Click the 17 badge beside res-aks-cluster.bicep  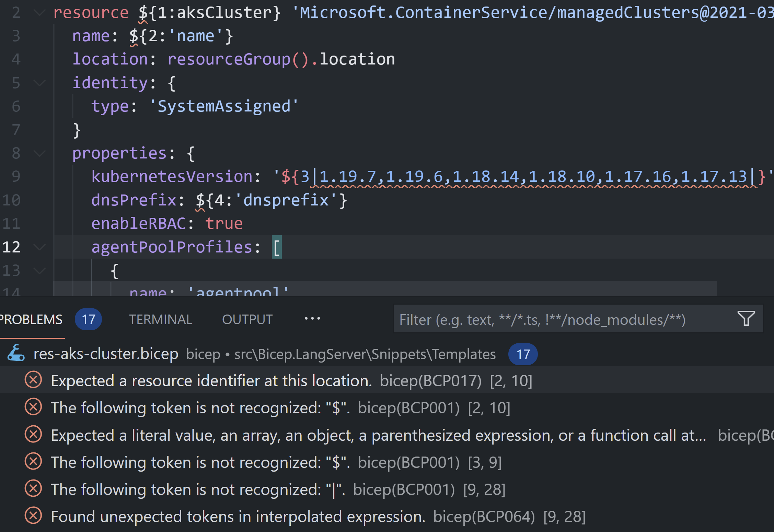523,354
